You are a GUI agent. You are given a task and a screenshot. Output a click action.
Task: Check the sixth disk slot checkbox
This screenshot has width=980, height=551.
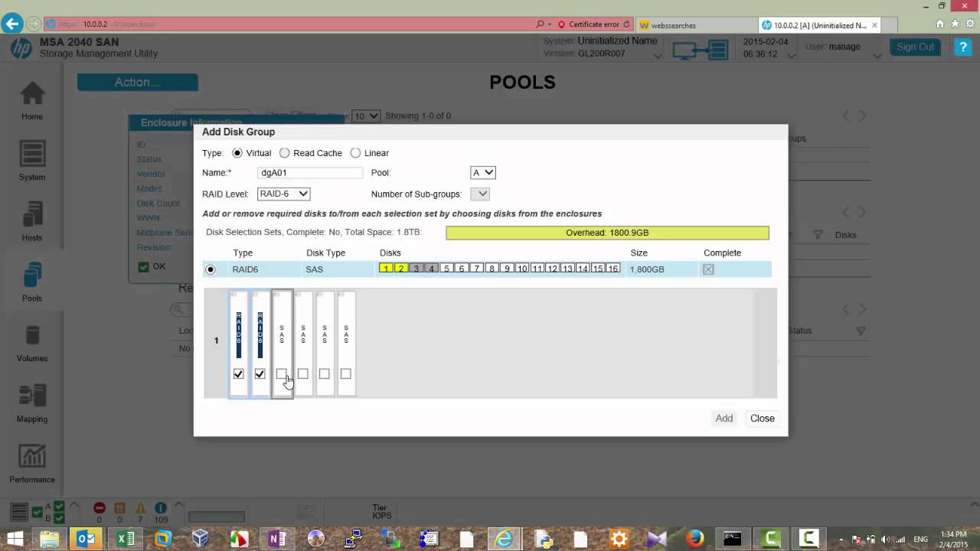[345, 374]
